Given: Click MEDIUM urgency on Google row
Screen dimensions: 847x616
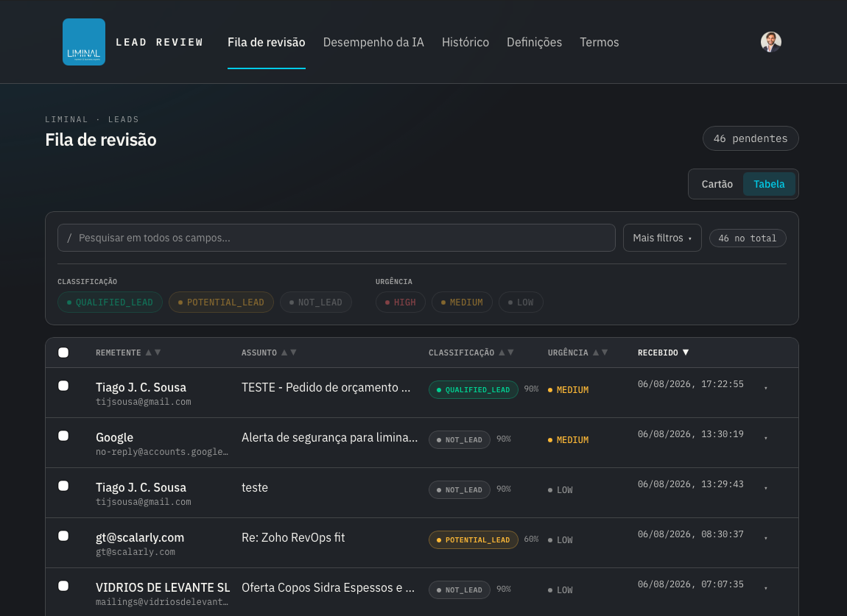Looking at the screenshot, I should point(569,440).
